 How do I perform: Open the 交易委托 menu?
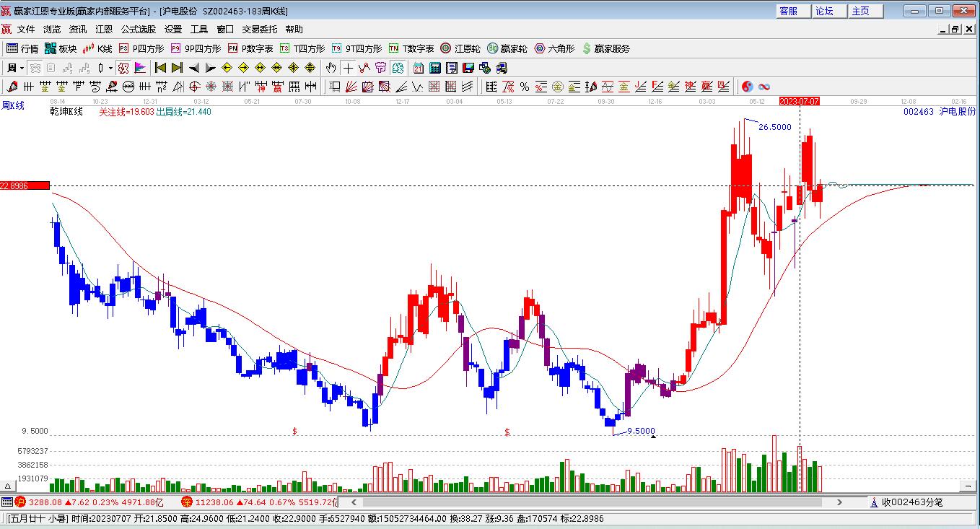click(x=260, y=30)
